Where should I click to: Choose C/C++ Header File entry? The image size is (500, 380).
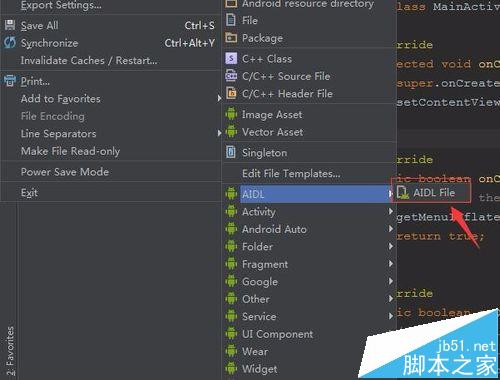point(309,93)
